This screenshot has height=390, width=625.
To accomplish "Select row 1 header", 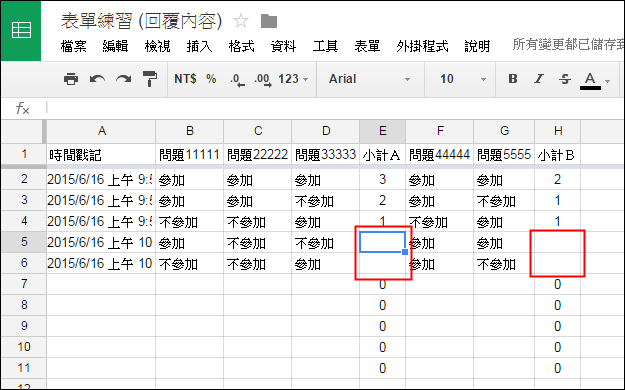I will pos(24,154).
